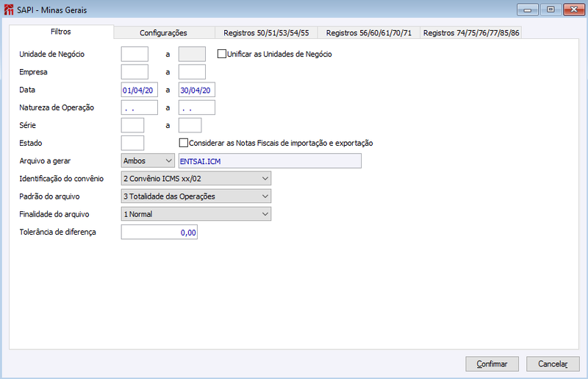
Task: Click the Padrão do arquivo label
Action: (49, 196)
